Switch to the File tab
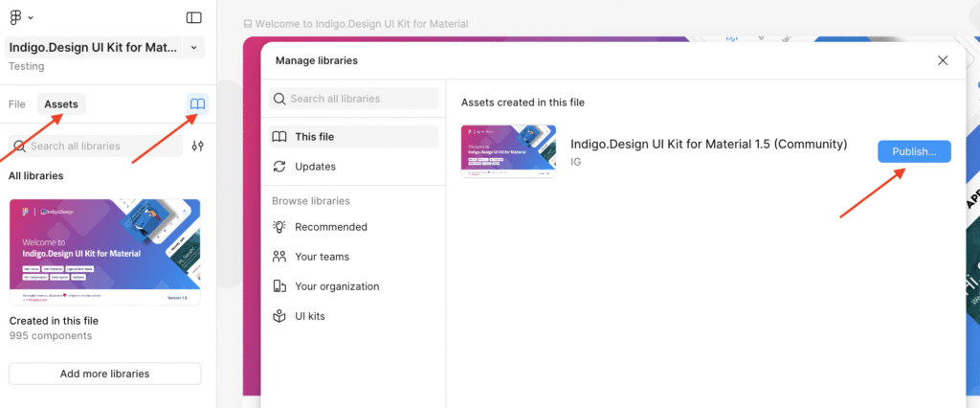980x408 pixels. 16,104
